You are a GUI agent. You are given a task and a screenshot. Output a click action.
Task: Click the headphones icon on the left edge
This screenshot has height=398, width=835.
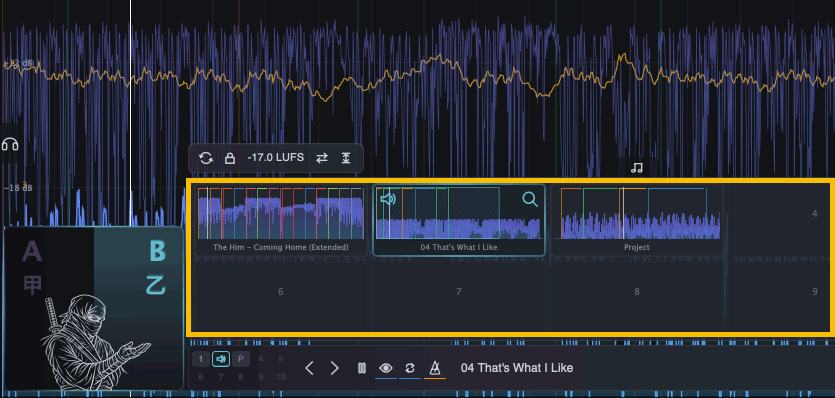pyautogui.click(x=10, y=144)
